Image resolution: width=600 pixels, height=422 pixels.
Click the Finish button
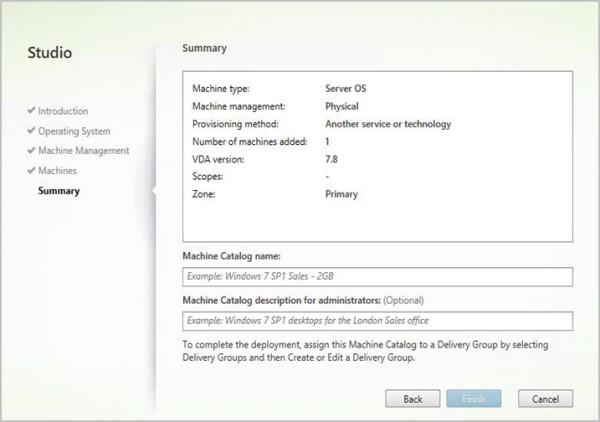click(475, 398)
